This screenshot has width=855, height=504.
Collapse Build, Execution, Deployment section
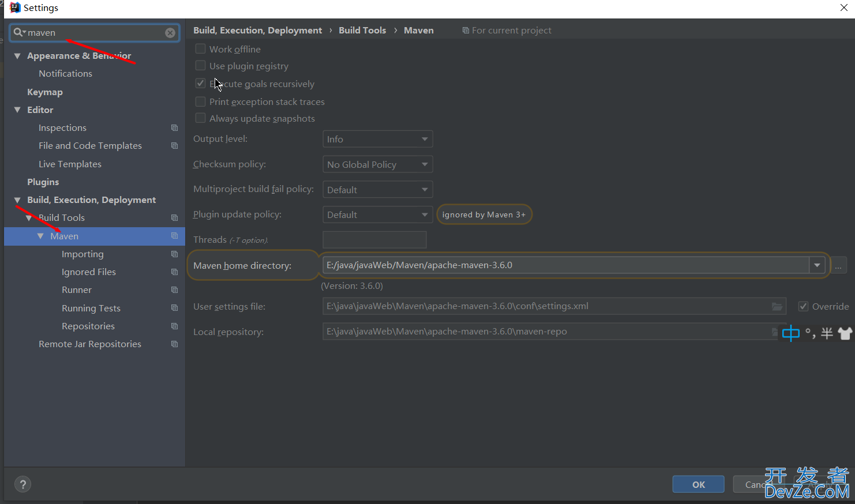[x=17, y=200]
